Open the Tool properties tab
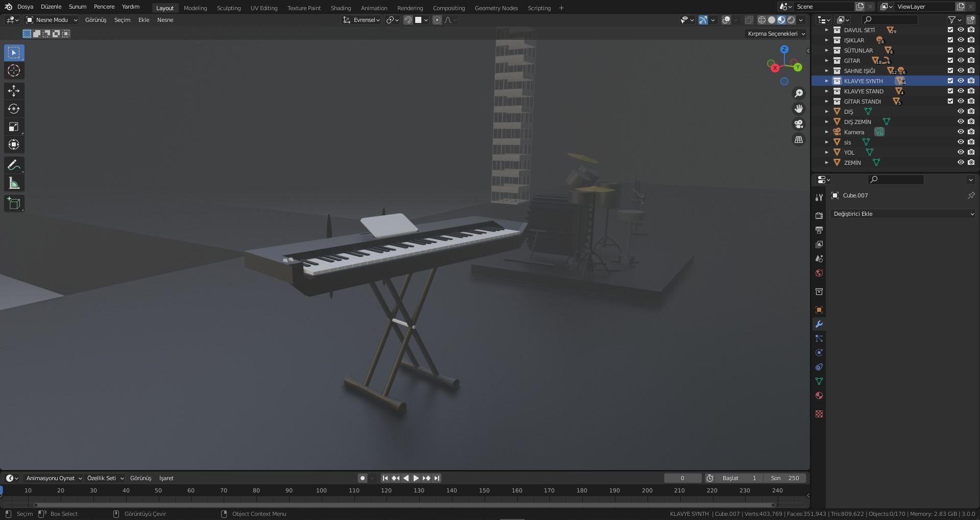 coord(819,197)
